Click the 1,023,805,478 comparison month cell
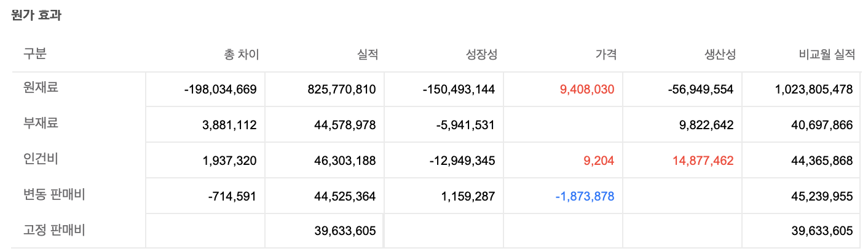Screen dimensions: 868x251 click(x=813, y=89)
